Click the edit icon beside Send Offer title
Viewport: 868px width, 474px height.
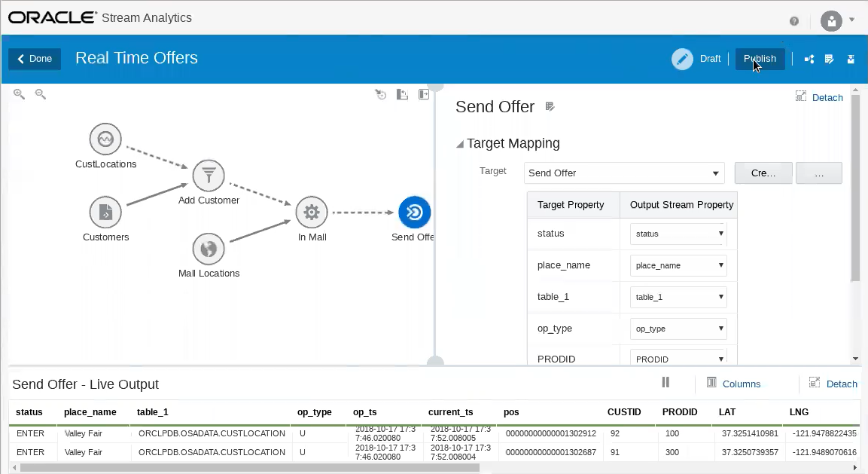click(550, 106)
